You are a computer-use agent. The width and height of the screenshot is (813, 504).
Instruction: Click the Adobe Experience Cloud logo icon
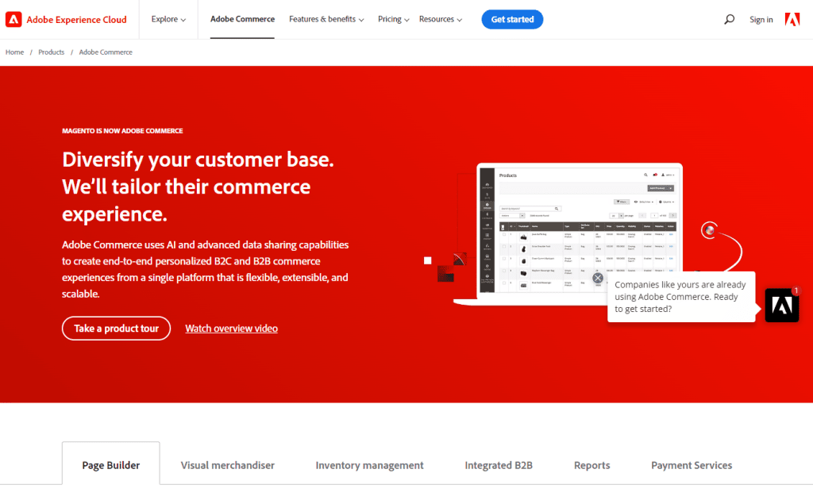13,20
